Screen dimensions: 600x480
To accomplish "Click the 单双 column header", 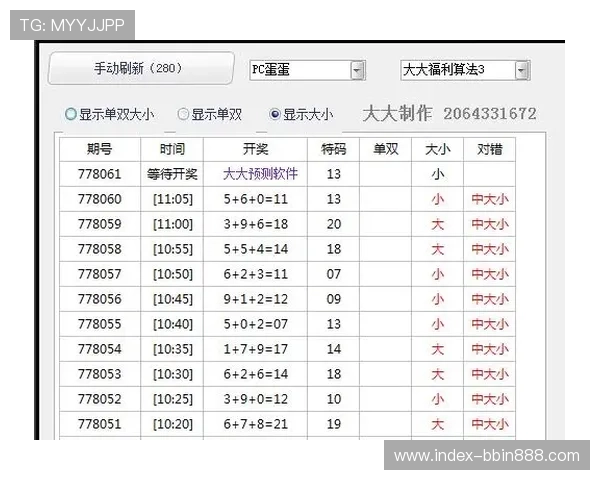I will (385, 149).
